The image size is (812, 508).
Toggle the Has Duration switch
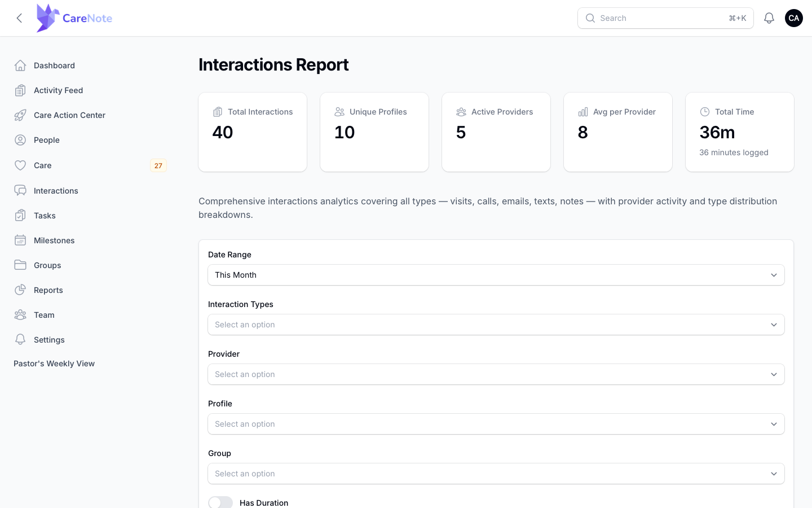coord(220,502)
